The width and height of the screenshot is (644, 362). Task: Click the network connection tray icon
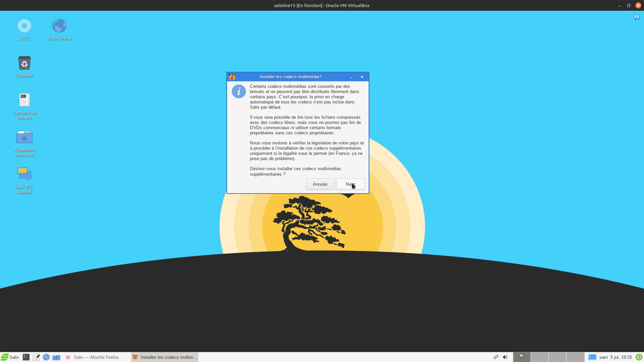496,357
